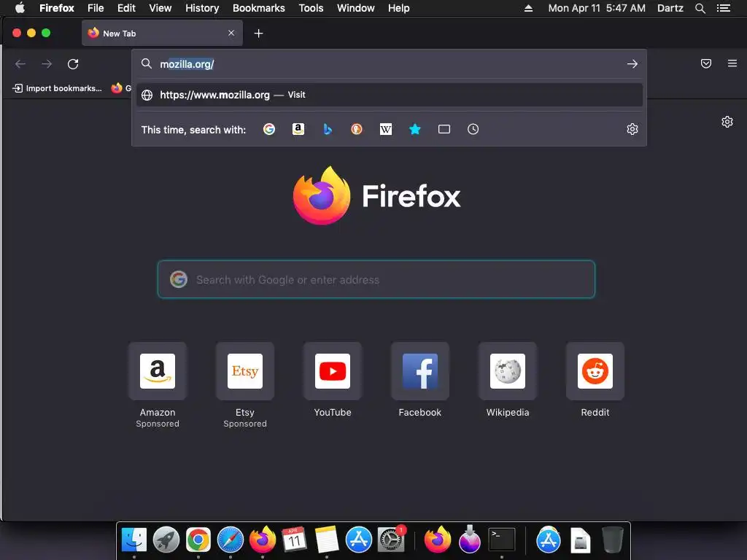Launch Google Chrome from the Dock

coord(198,540)
